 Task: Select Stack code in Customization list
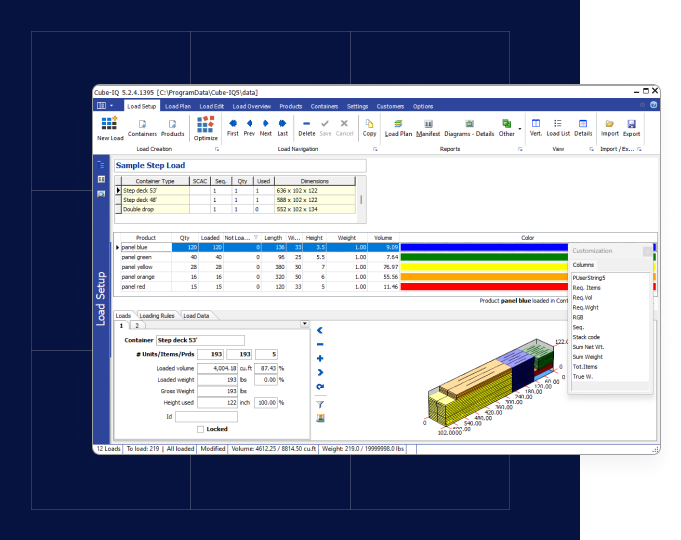[x=586, y=337]
